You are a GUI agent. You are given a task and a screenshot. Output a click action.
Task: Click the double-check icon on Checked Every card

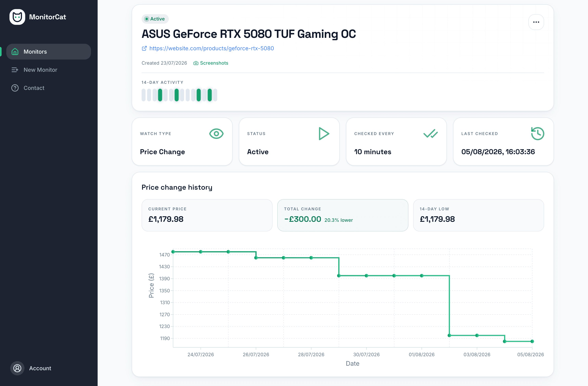tap(431, 134)
